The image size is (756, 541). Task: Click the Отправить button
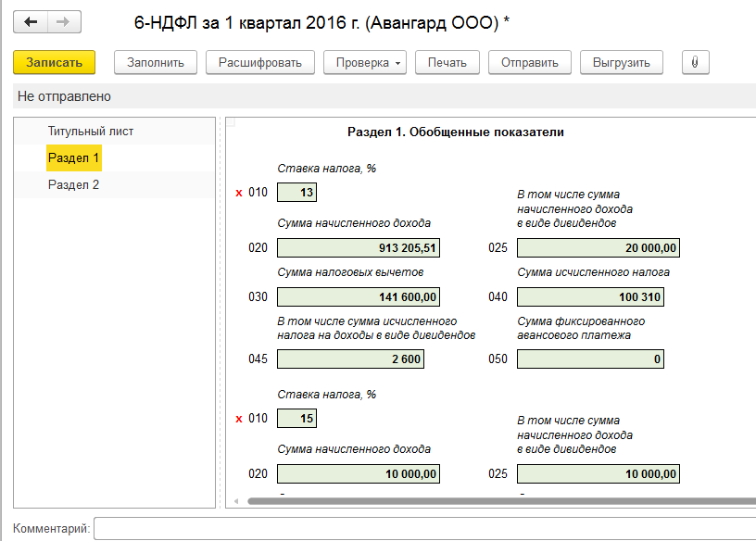[529, 62]
